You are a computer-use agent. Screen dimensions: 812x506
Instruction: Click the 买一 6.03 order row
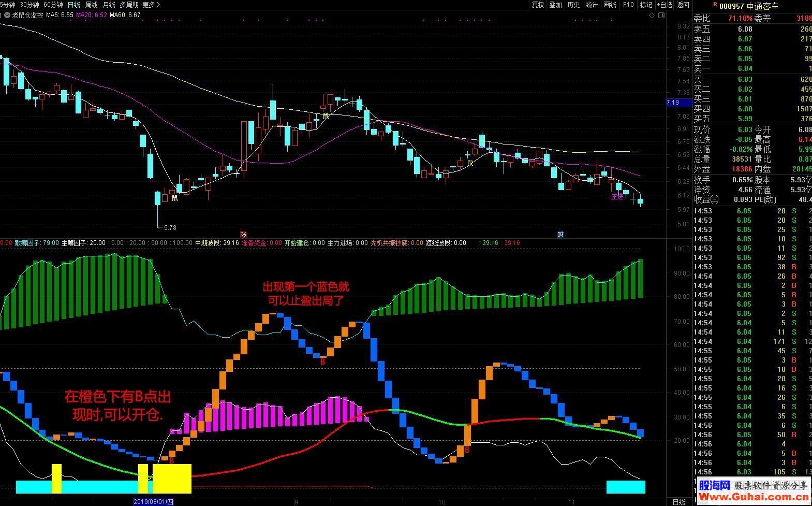(x=752, y=79)
